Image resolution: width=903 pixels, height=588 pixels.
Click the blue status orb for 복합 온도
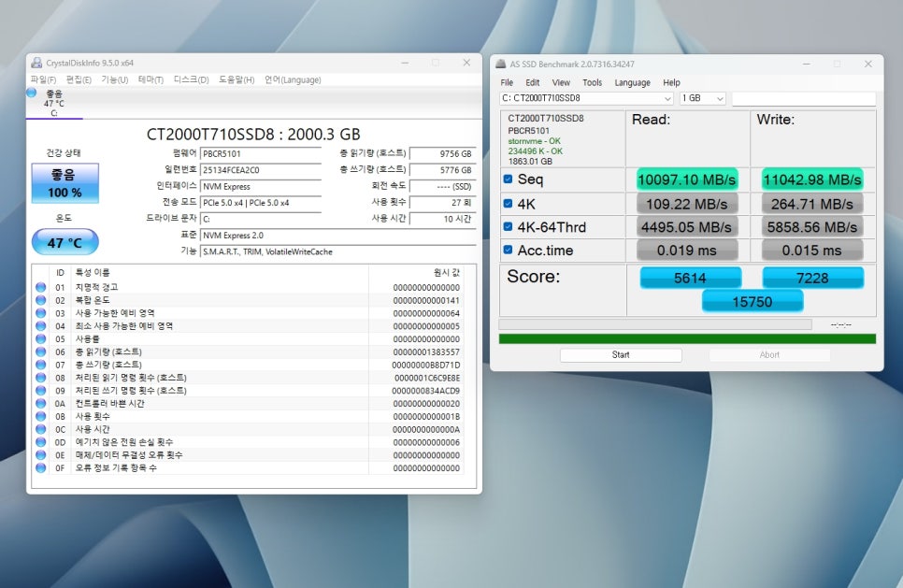41,300
